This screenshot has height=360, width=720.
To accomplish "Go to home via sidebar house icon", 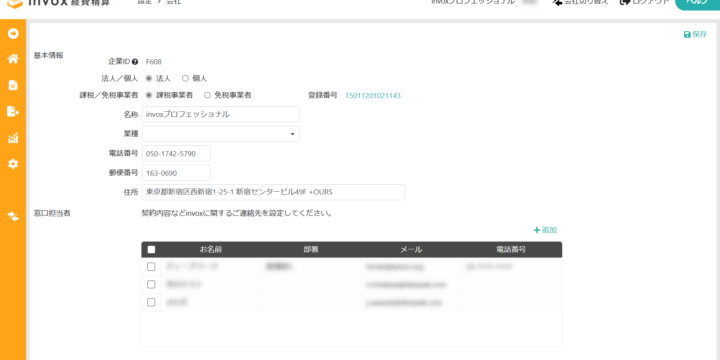I will [x=13, y=59].
